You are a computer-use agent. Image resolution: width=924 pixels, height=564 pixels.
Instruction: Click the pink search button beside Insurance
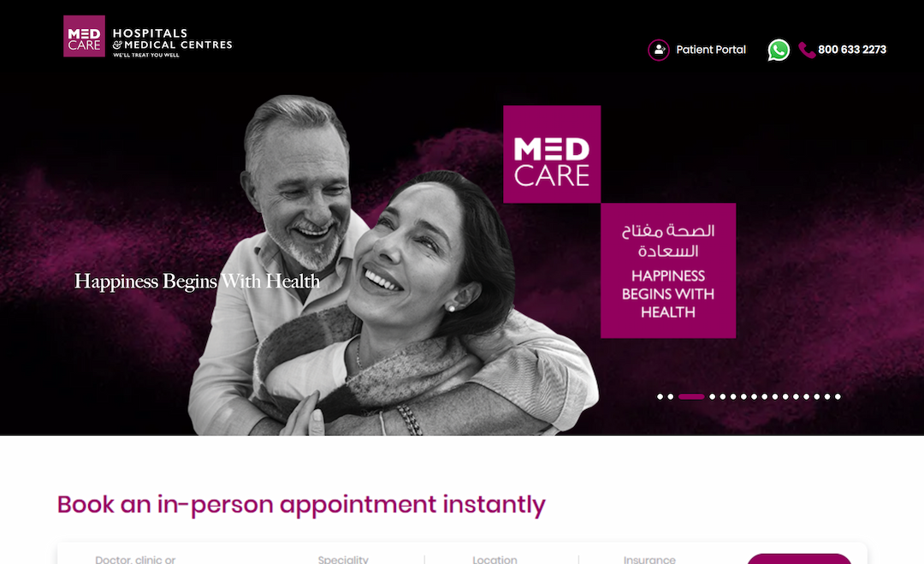(x=799, y=559)
